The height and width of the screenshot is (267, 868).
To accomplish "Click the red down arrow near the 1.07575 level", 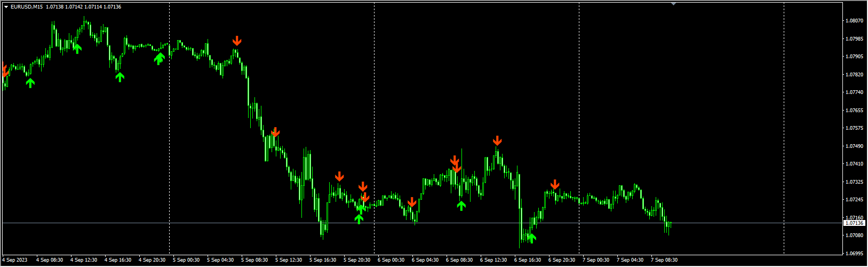I will click(x=275, y=132).
